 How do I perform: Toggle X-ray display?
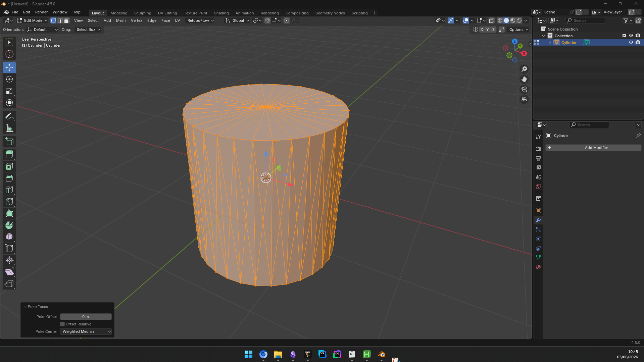(x=492, y=20)
